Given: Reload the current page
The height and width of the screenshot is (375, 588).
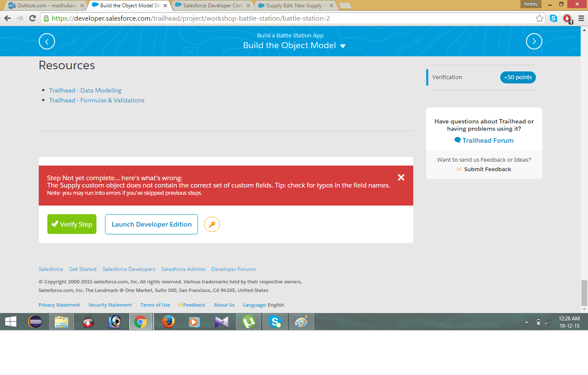Looking at the screenshot, I should pos(32,18).
